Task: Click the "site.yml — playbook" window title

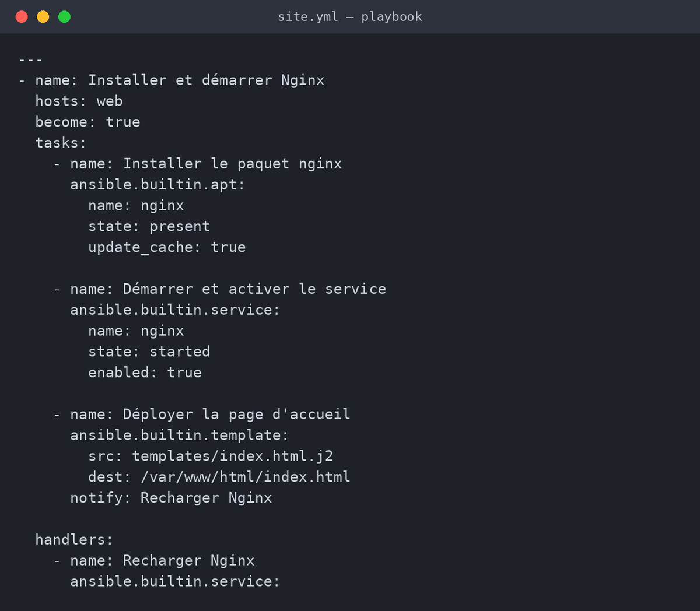Action: (x=350, y=17)
